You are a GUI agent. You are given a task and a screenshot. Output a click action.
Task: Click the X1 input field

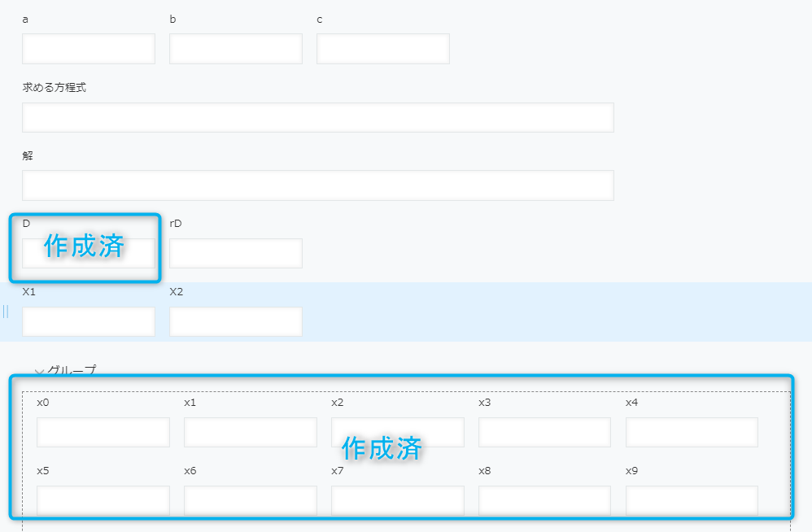pos(89,322)
